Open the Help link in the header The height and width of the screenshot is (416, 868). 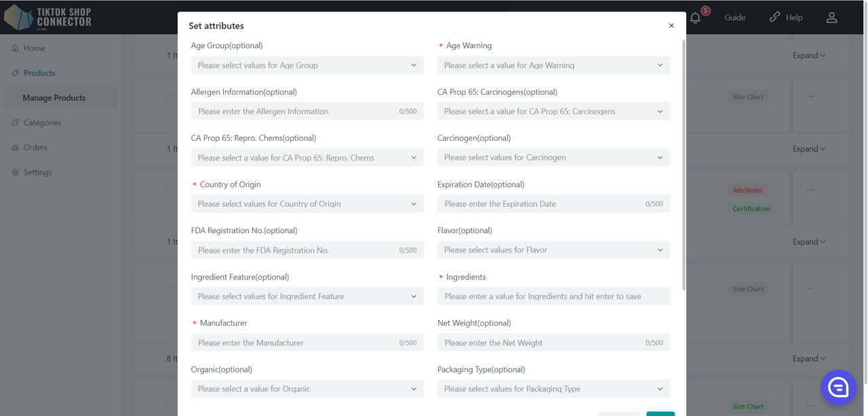tap(786, 18)
